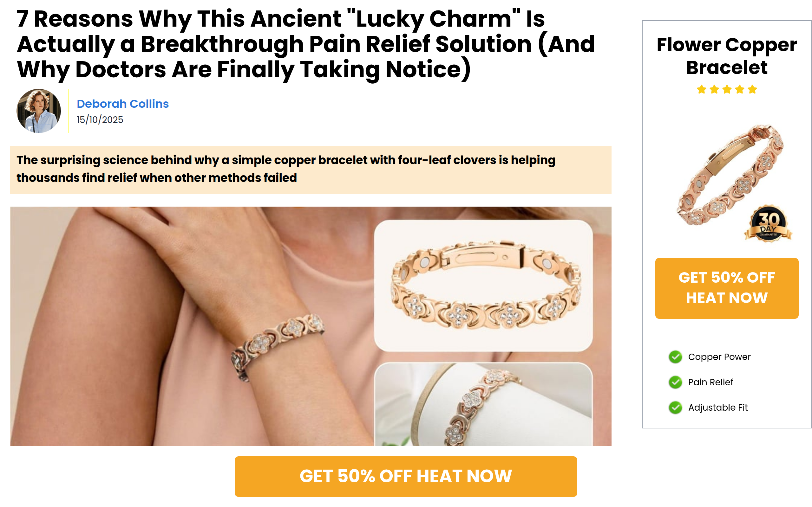Click the sidebar GET 50% OFF HEAT NOW button
Viewport: 812px width, 507px height.
pos(727,288)
